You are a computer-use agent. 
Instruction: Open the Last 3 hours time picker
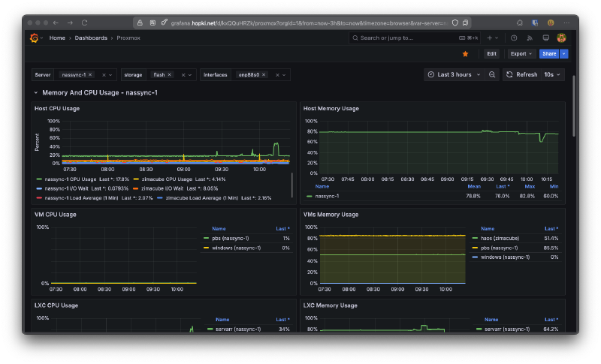click(x=454, y=75)
